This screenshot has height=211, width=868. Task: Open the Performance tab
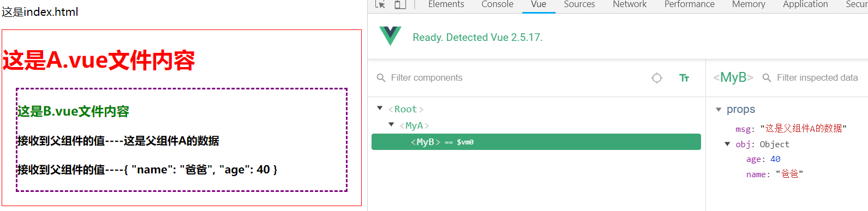[689, 4]
